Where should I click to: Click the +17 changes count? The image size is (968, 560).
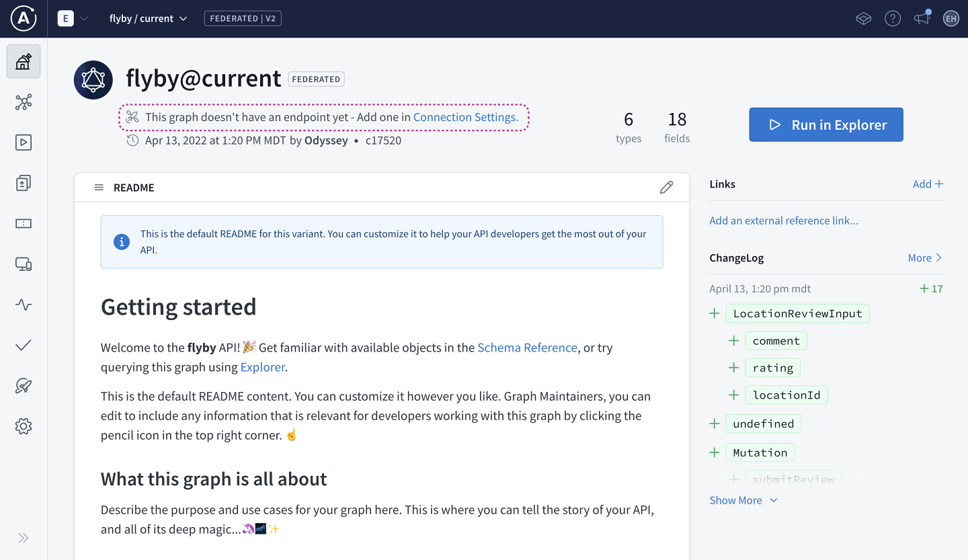point(931,289)
